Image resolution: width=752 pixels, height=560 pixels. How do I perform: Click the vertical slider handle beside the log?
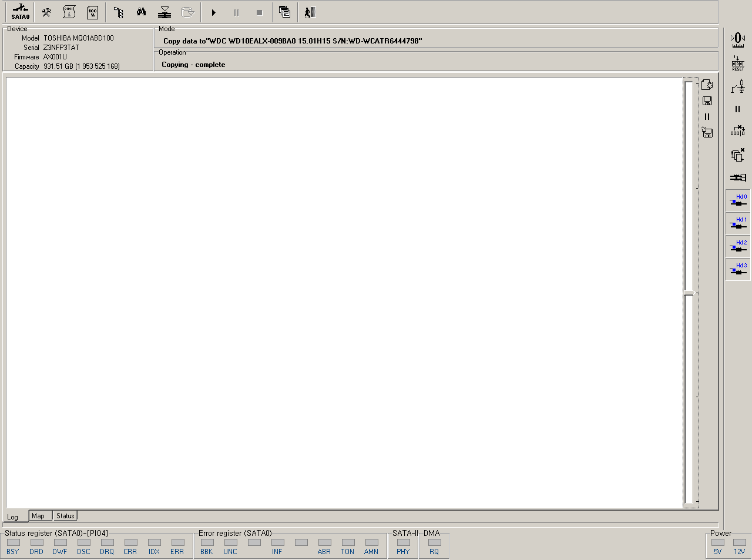689,293
